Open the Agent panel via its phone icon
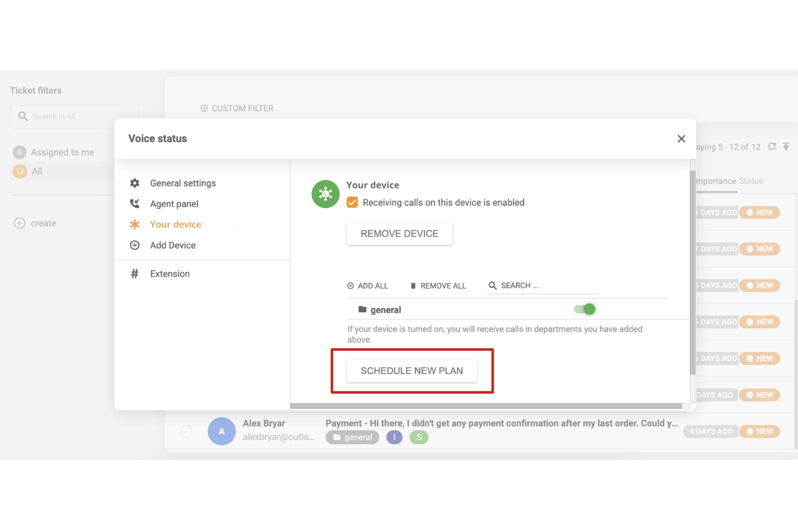The height and width of the screenshot is (532, 798). [x=134, y=203]
